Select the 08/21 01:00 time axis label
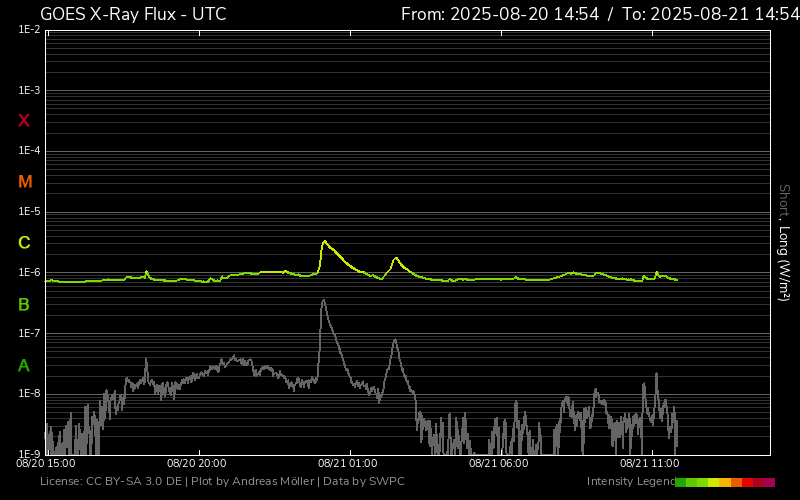 click(347, 463)
